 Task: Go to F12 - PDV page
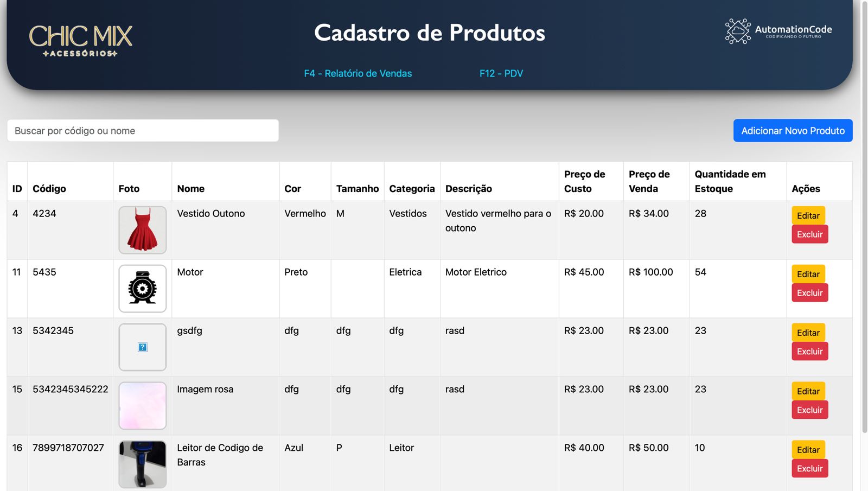501,73
